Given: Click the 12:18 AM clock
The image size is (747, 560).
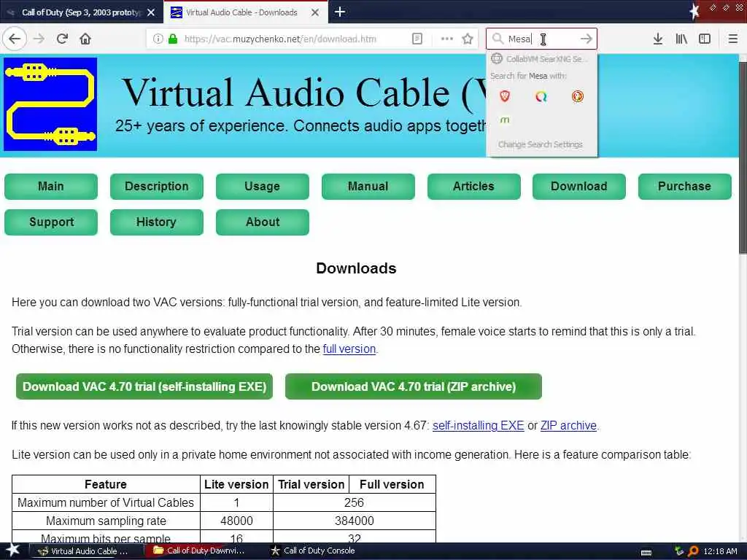Looking at the screenshot, I should pos(720,551).
